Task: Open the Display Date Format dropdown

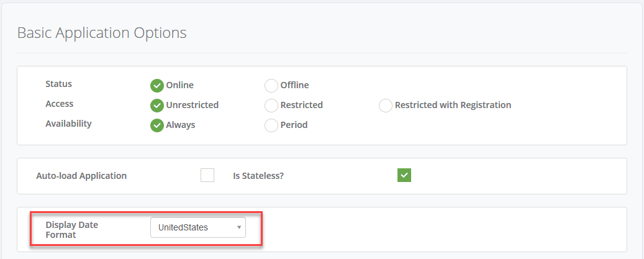Action: click(x=198, y=227)
